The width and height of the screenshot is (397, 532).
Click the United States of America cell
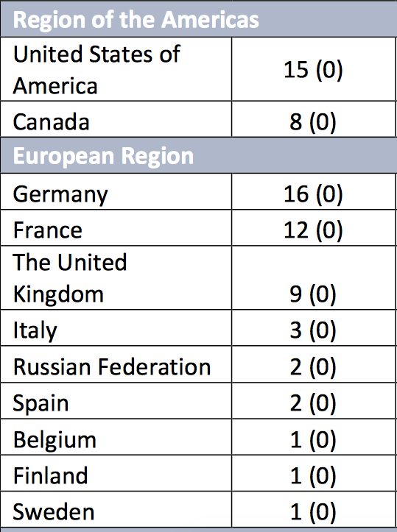pyautogui.click(x=116, y=69)
